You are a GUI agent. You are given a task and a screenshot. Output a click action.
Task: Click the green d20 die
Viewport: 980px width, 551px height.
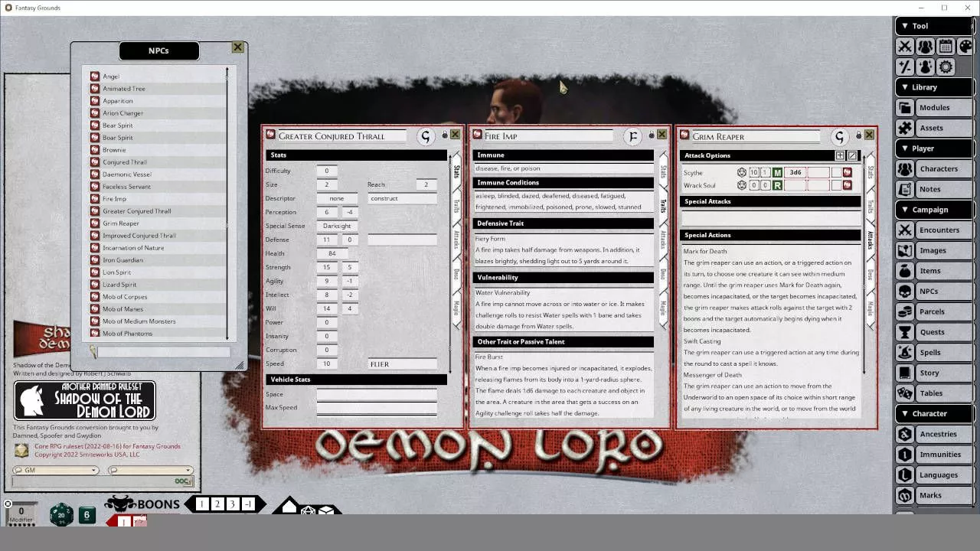pos(62,515)
